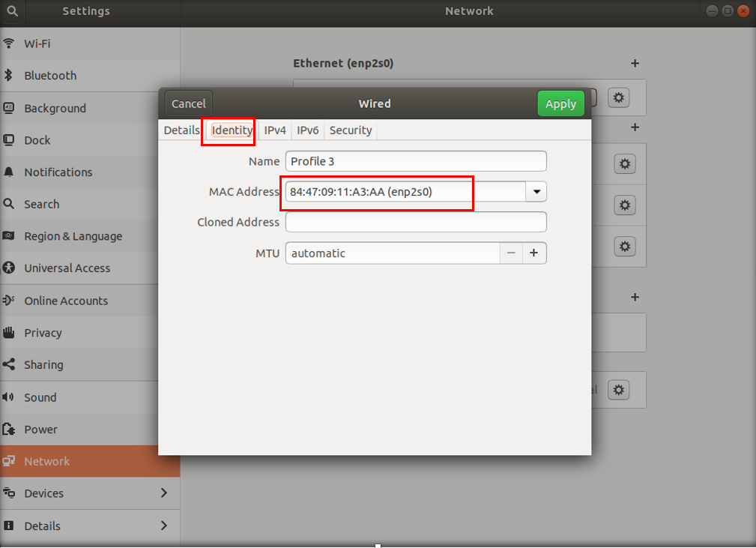
Task: Click the Universal Access icon
Action: pos(9,268)
